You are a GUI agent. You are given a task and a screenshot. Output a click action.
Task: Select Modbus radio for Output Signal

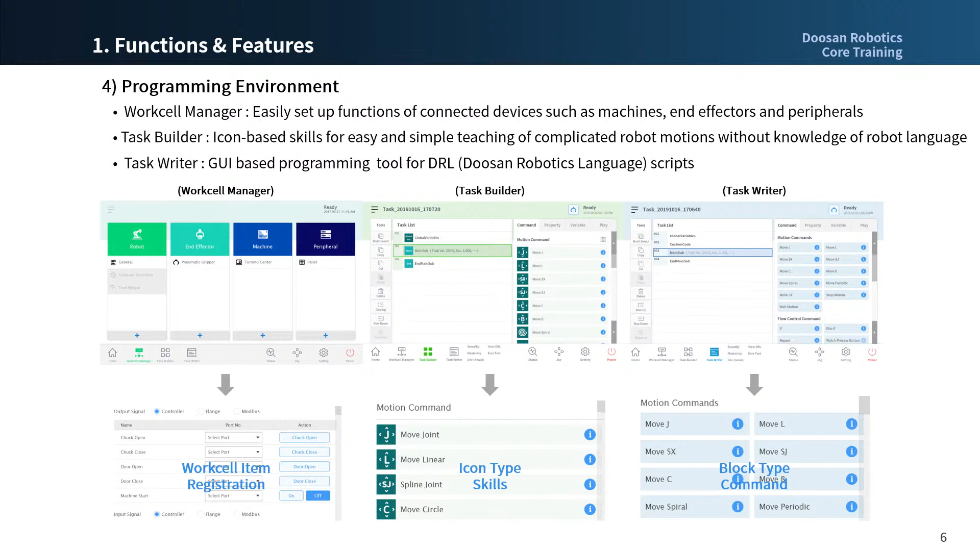point(237,411)
